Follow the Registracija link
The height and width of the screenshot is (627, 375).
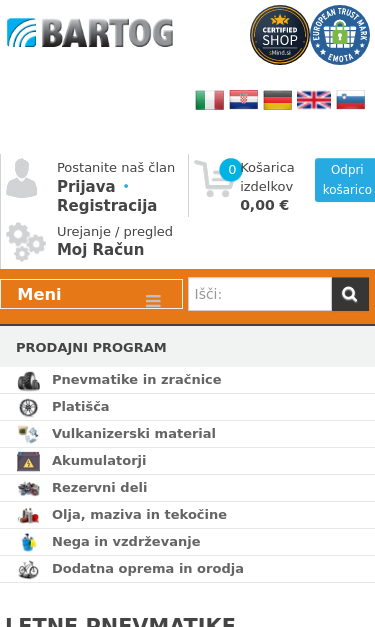pyautogui.click(x=107, y=206)
